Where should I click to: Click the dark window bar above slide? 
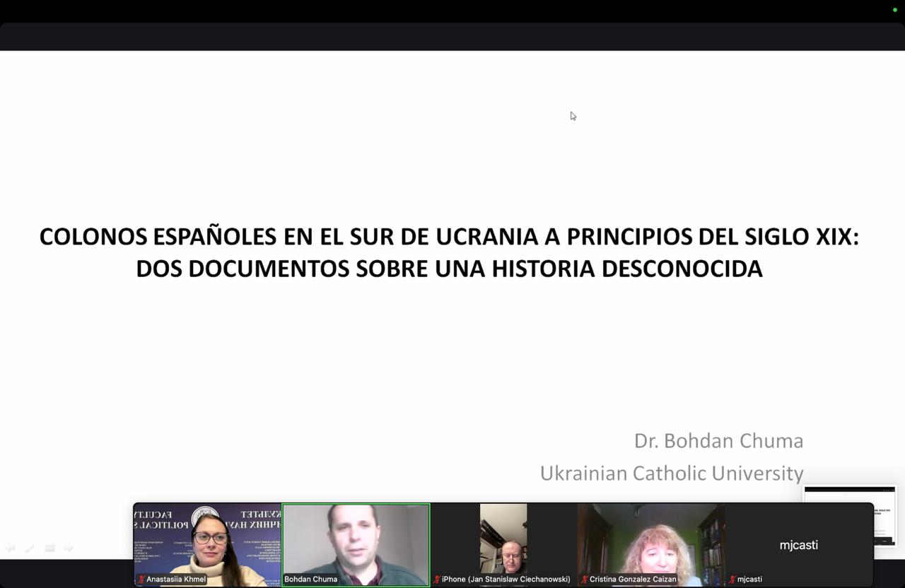point(452,36)
